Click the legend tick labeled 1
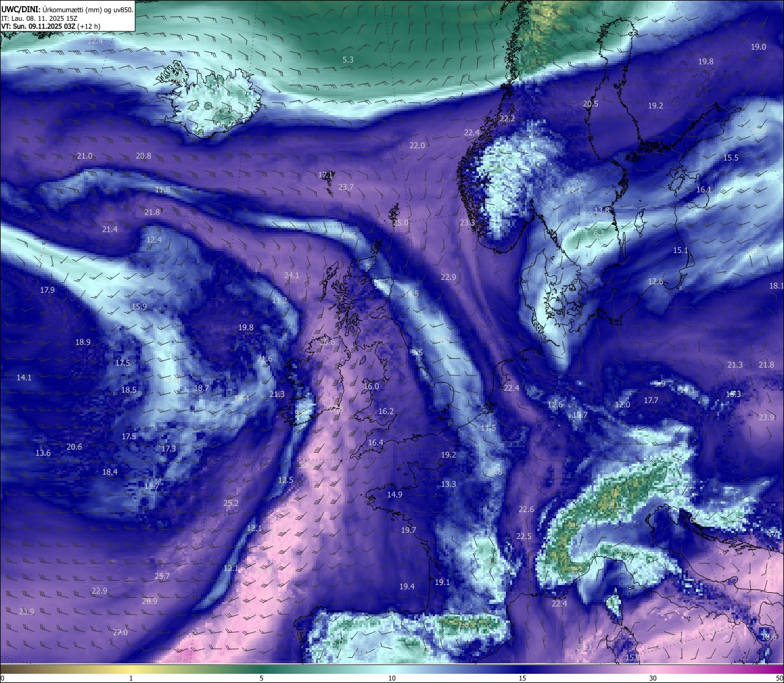The image size is (784, 683). [x=131, y=678]
